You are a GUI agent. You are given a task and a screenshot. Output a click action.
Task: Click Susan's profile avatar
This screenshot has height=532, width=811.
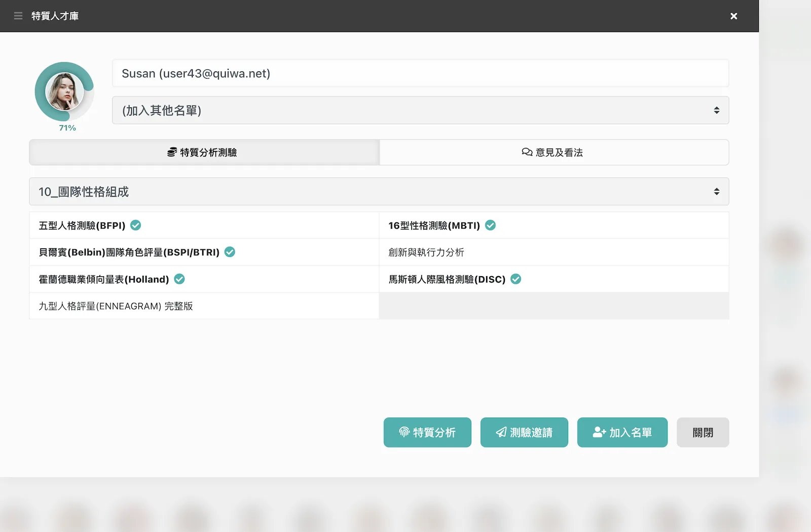click(64, 92)
